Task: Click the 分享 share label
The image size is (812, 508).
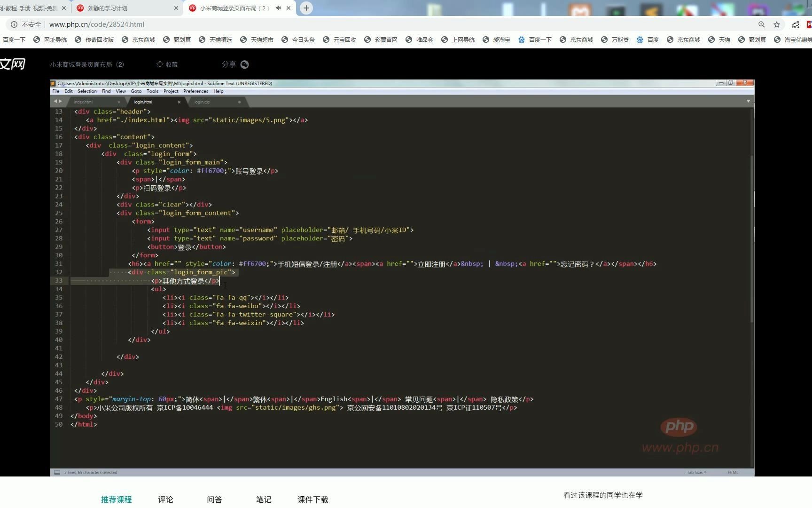Action: tap(229, 64)
